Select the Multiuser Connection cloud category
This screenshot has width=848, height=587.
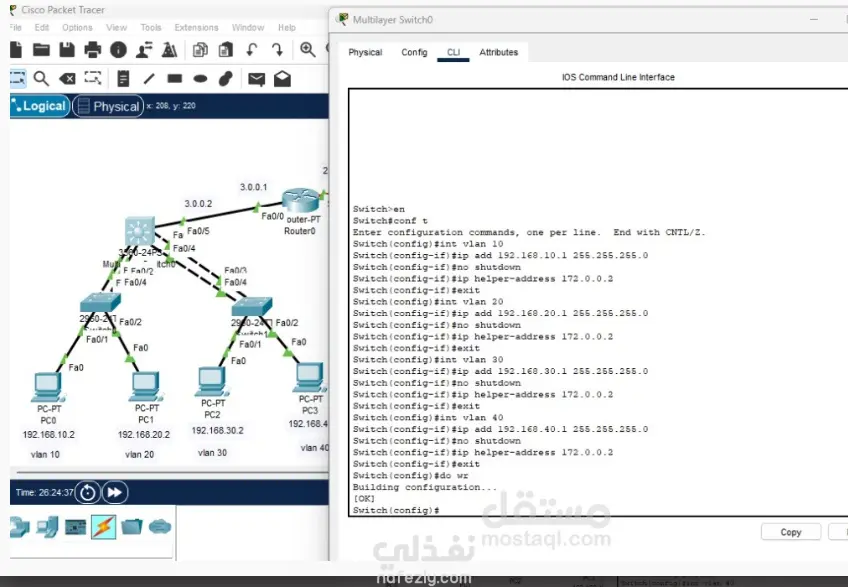(x=160, y=526)
